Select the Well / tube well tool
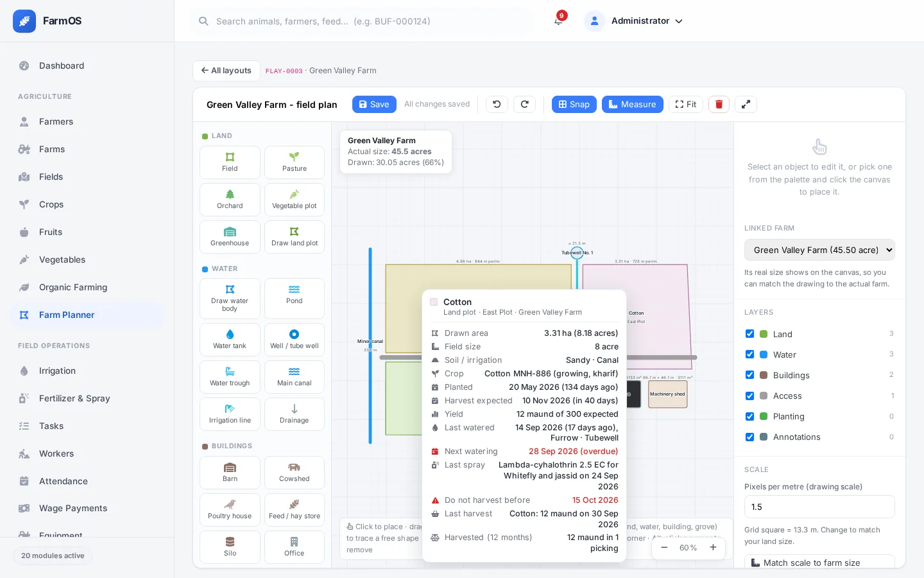 pos(295,340)
